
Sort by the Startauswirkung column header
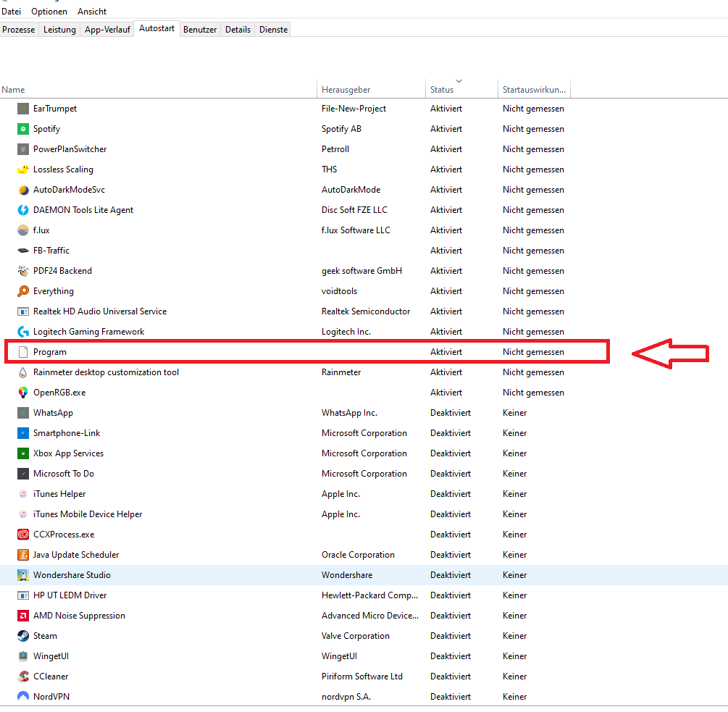coord(534,89)
